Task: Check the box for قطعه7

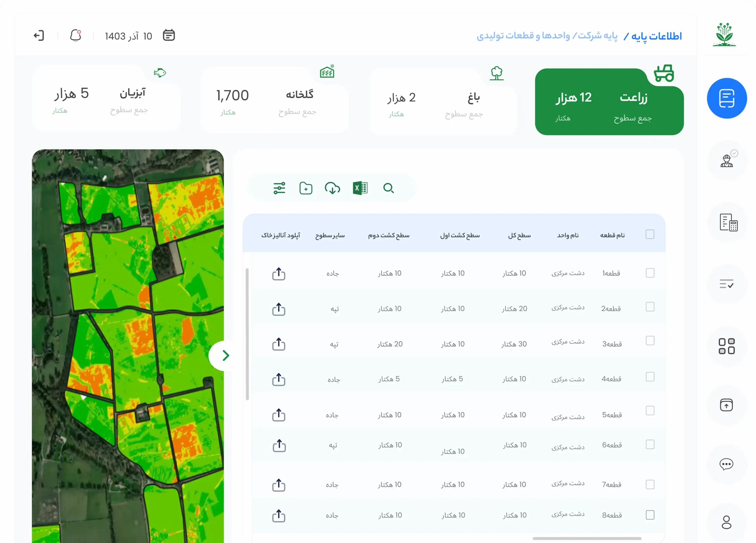Action: click(x=650, y=484)
